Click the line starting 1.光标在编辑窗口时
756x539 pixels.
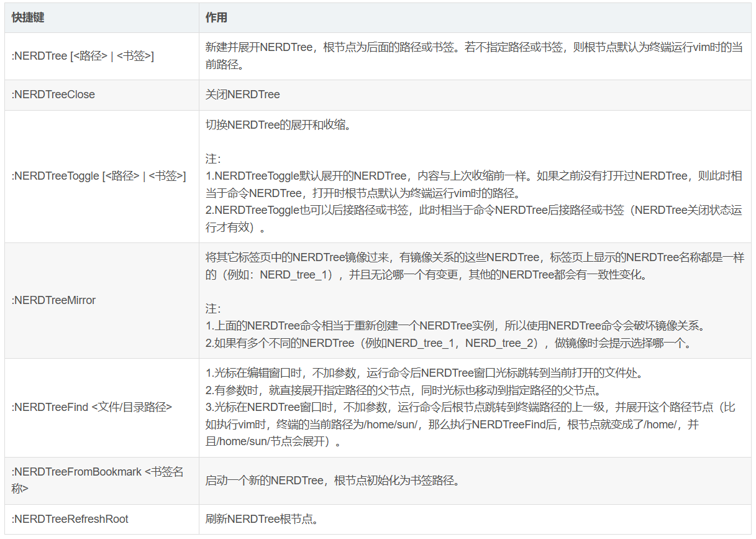coord(424,373)
